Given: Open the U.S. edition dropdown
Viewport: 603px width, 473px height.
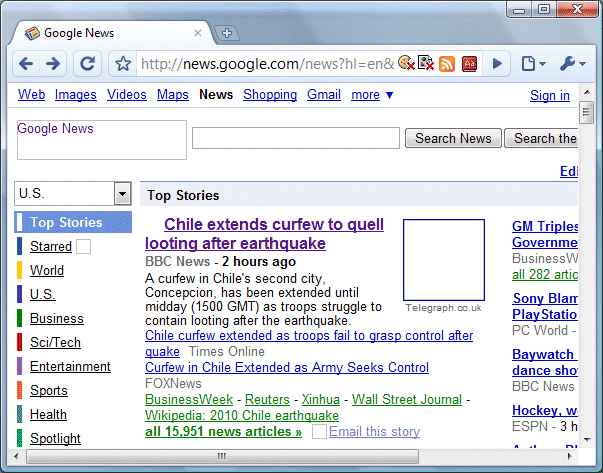Looking at the screenshot, I should coord(73,193).
